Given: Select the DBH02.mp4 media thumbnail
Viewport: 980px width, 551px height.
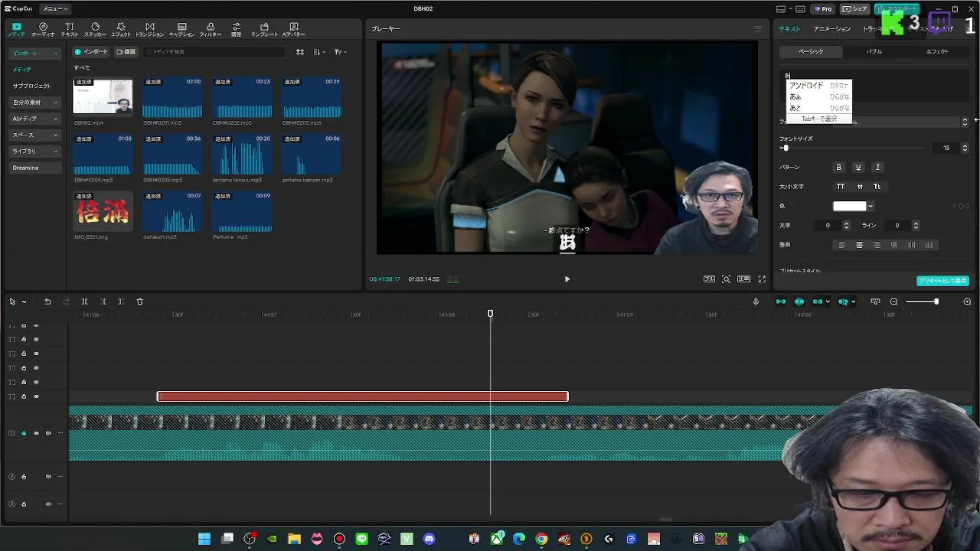Looking at the screenshot, I should (x=103, y=96).
